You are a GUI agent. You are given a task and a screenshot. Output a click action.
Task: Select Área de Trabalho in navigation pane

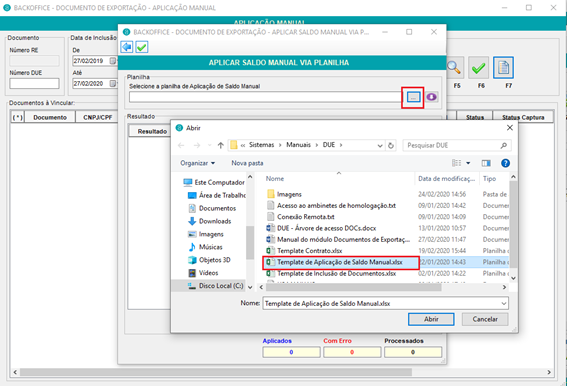pyautogui.click(x=217, y=195)
